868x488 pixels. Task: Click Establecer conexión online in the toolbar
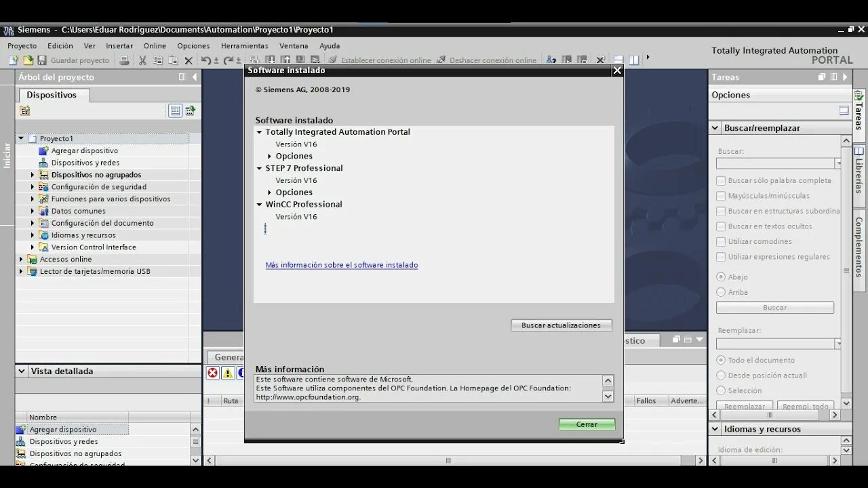click(x=380, y=60)
